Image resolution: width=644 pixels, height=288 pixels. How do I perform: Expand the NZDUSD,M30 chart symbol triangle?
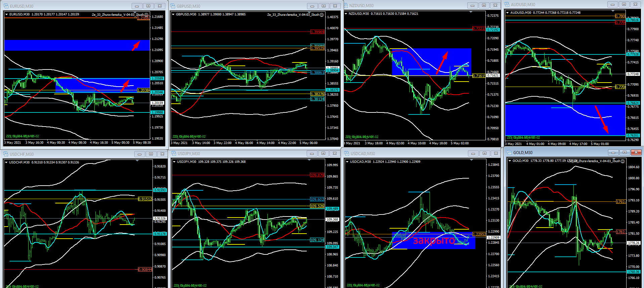346,14
